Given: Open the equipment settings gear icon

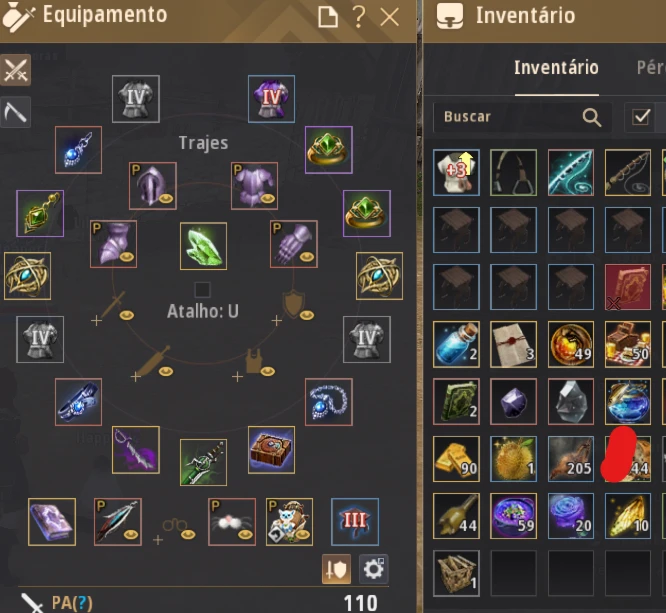Looking at the screenshot, I should (x=373, y=568).
